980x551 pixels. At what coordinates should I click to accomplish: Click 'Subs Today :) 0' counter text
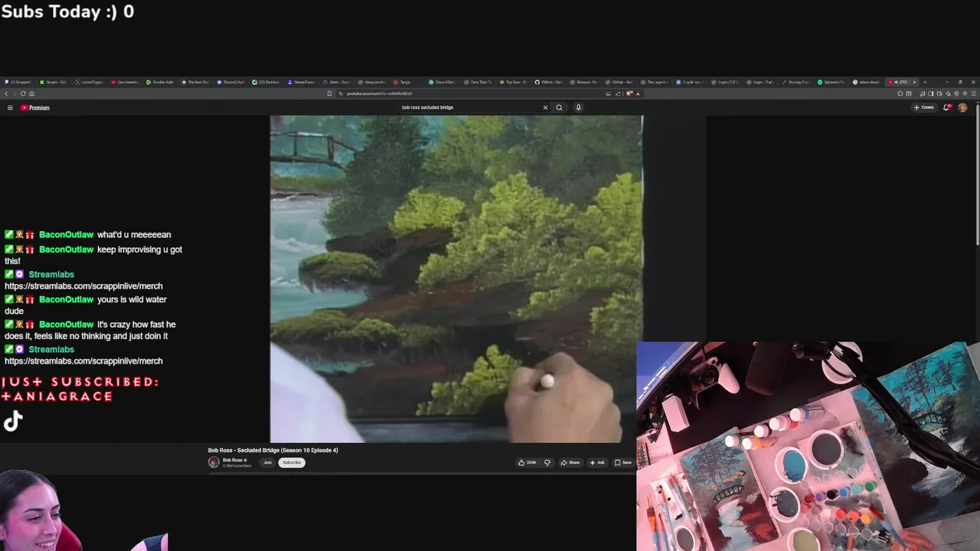coord(67,11)
